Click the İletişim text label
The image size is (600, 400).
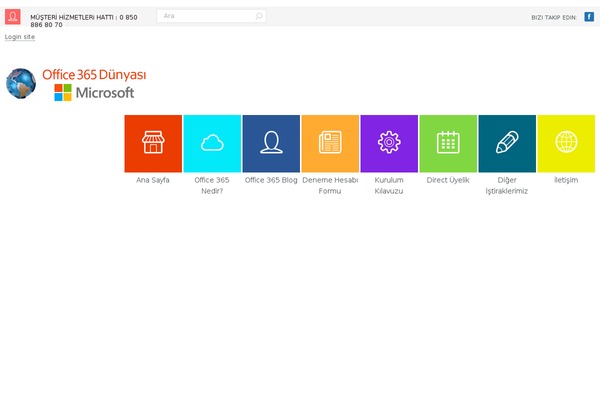(566, 180)
